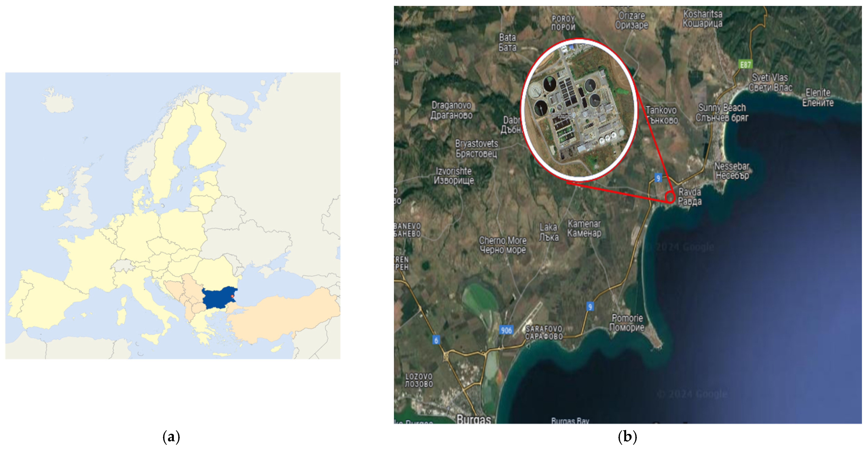Viewport: 868px width, 450px height.
Task: Click the blue route 906 shield
Action: 506,330
